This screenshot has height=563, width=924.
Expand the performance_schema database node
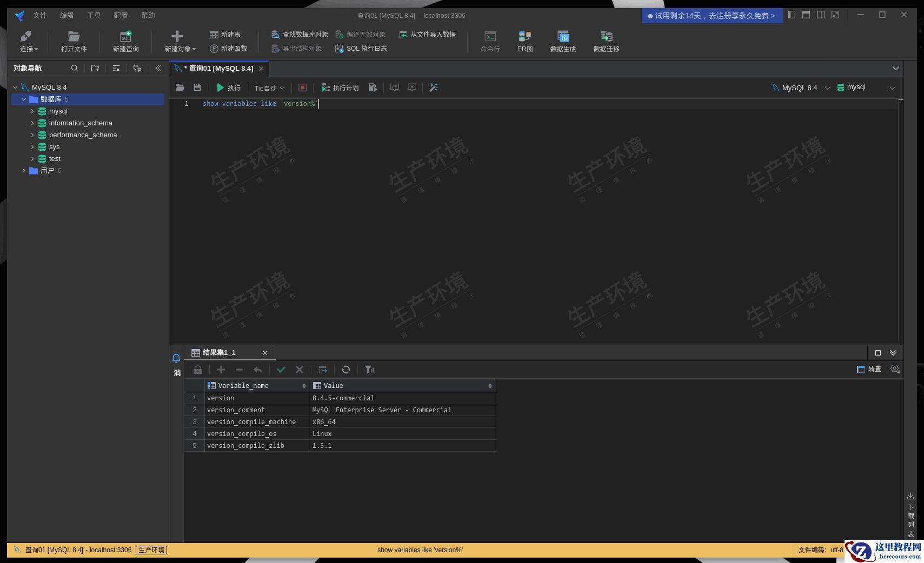click(32, 135)
